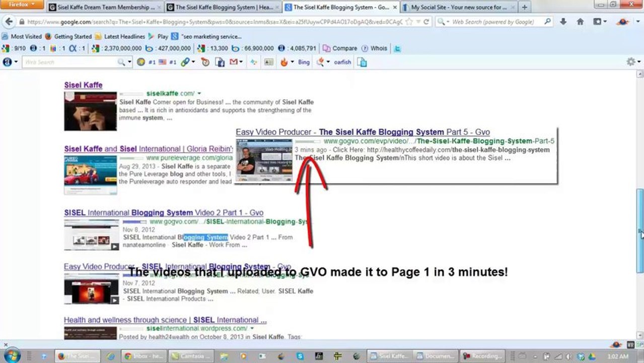644x363 pixels.
Task: Switch to Recording taskbar button
Action: click(482, 356)
